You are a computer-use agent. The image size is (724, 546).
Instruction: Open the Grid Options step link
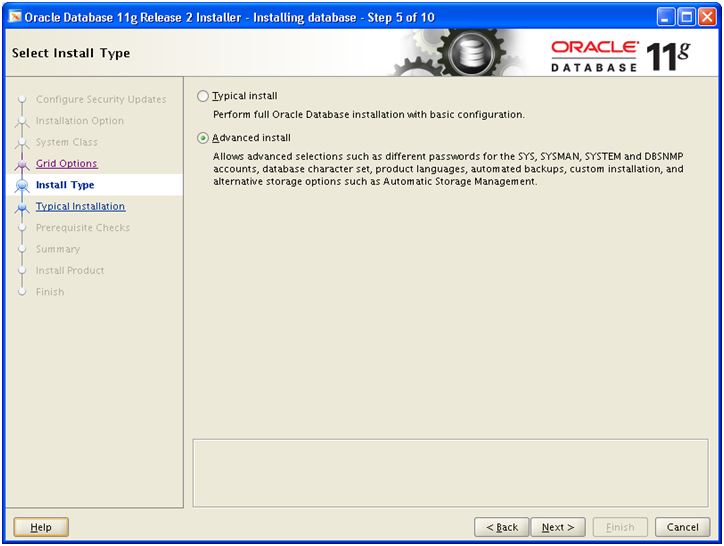66,164
